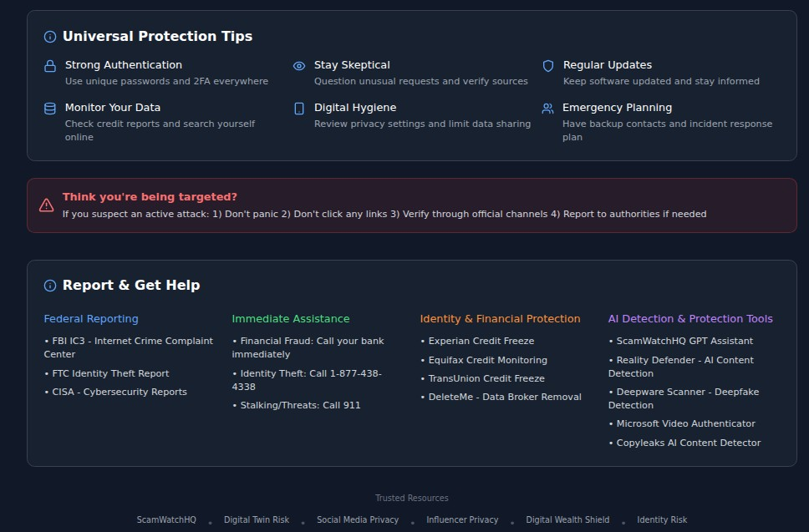This screenshot has height=532, width=809.
Task: Select Equifax Credit Monitoring link
Action: 487,360
